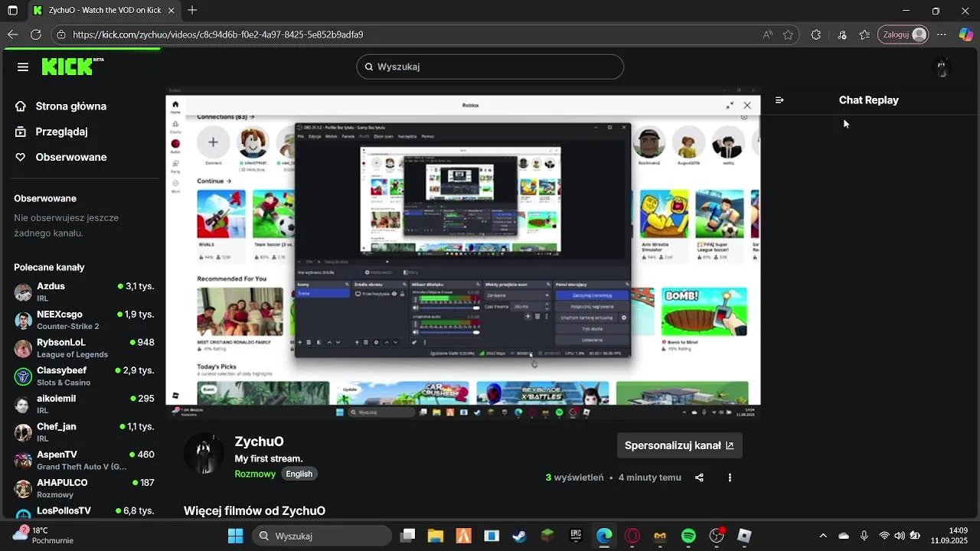Open Classybeef recommended channel
The width and height of the screenshot is (980, 551).
(x=84, y=377)
